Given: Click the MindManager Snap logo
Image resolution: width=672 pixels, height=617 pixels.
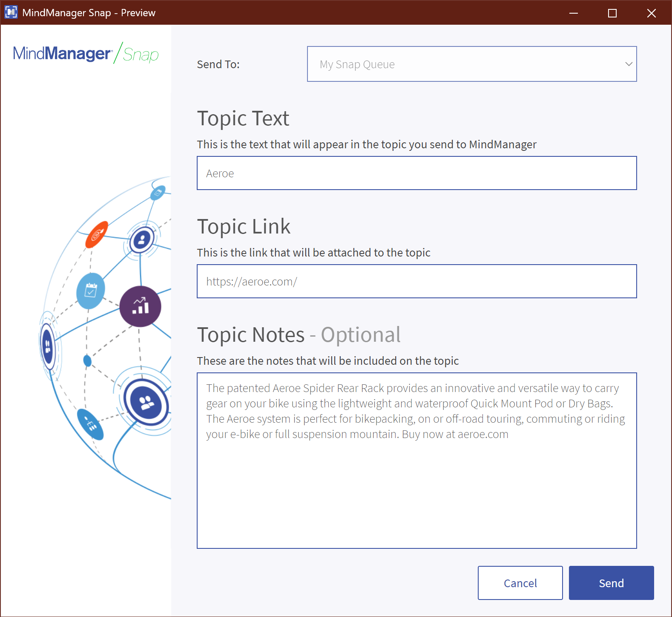Looking at the screenshot, I should coord(86,54).
